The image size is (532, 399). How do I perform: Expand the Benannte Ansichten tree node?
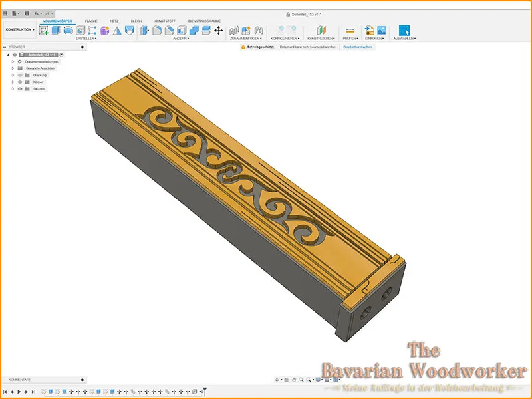point(13,68)
